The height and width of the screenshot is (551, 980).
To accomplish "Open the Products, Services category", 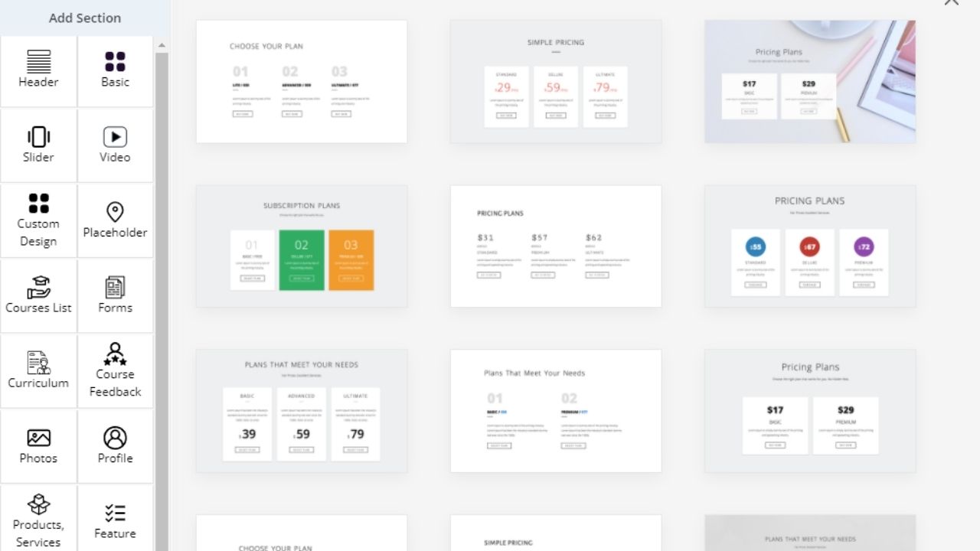I will point(38,518).
